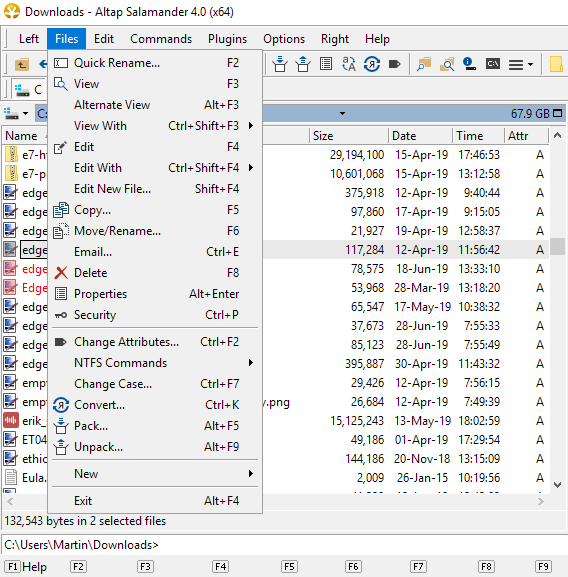The image size is (568, 577).
Task: Click the C drive bar icon
Action: [x=21, y=89]
